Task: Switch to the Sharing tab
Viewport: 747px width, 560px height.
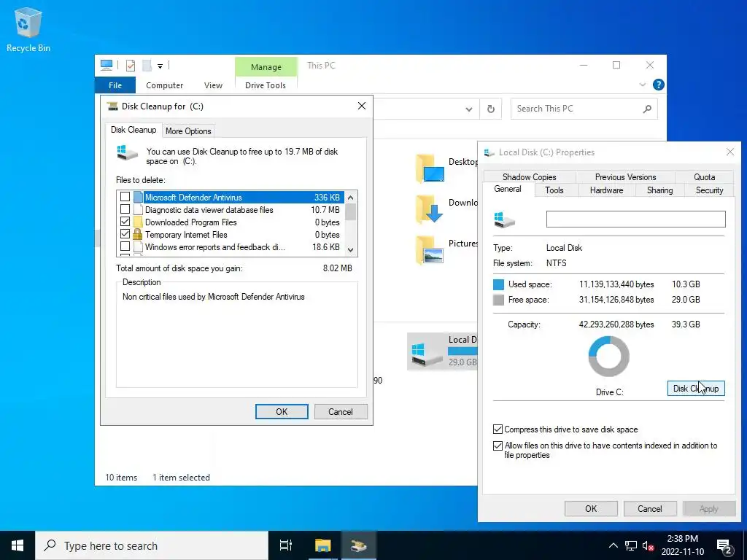Action: 659,190
